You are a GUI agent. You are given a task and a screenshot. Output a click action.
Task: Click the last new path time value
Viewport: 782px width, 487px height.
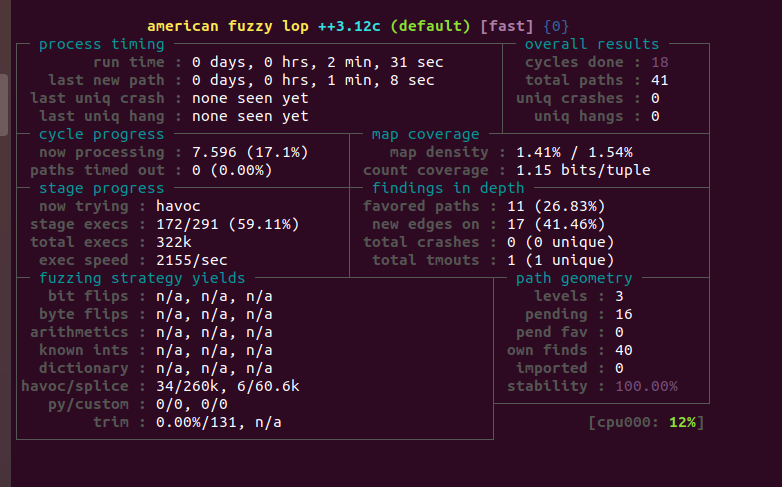pyautogui.click(x=313, y=80)
